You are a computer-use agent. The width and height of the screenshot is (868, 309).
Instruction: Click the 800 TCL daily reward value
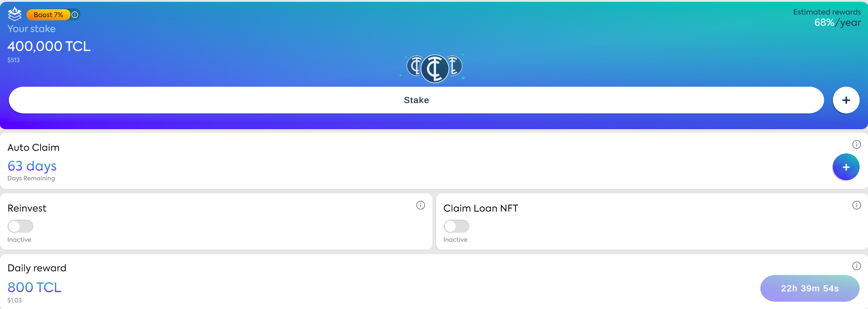click(34, 287)
